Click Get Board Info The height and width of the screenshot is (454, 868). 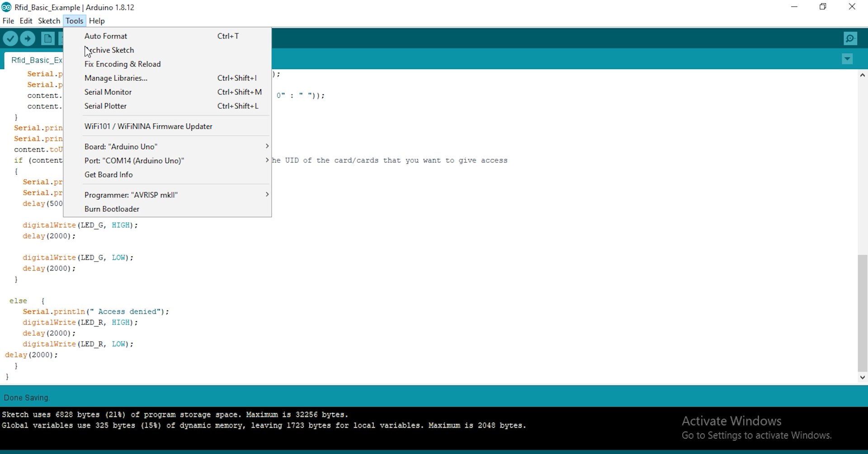pyautogui.click(x=108, y=175)
